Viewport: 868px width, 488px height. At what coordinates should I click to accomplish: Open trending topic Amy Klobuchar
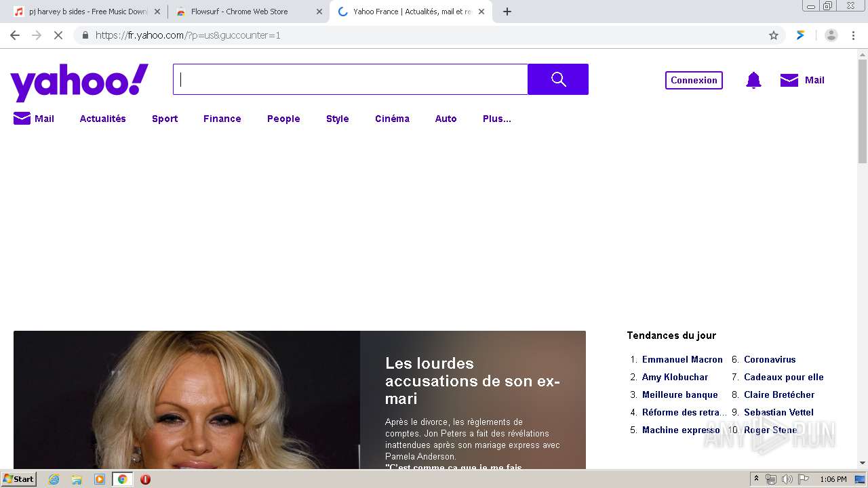(x=675, y=377)
